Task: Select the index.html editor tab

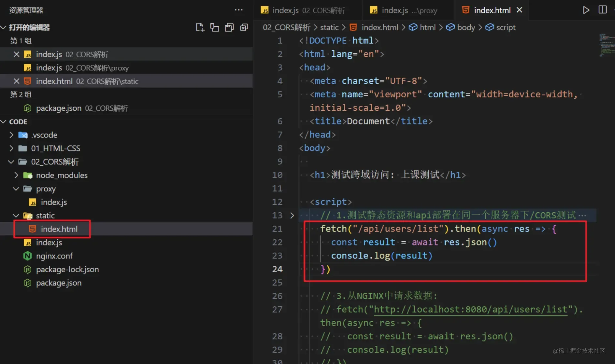Action: click(x=492, y=10)
